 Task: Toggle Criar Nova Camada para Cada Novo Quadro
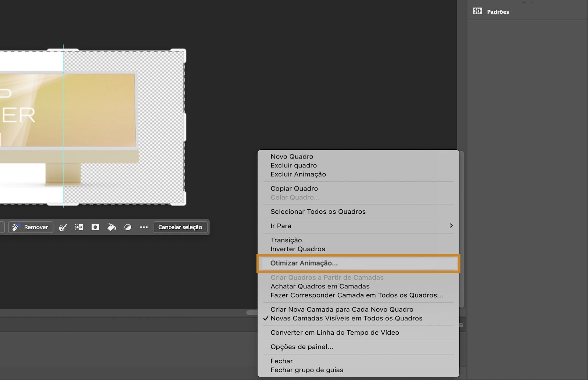(x=342, y=309)
